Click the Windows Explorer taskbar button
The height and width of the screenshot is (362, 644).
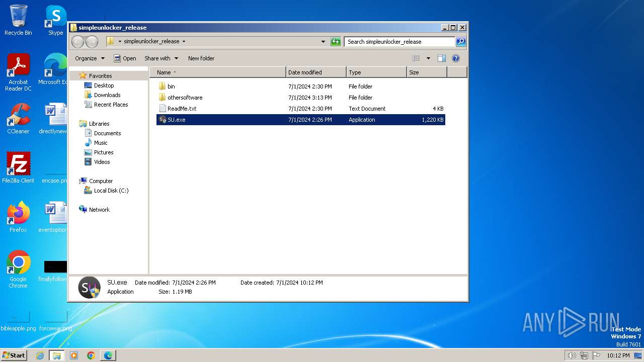(56, 355)
